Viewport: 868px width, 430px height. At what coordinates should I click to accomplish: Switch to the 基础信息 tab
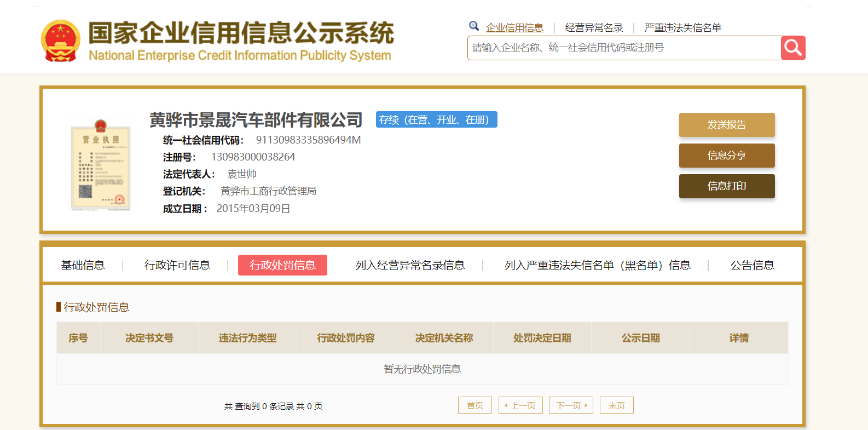[83, 265]
